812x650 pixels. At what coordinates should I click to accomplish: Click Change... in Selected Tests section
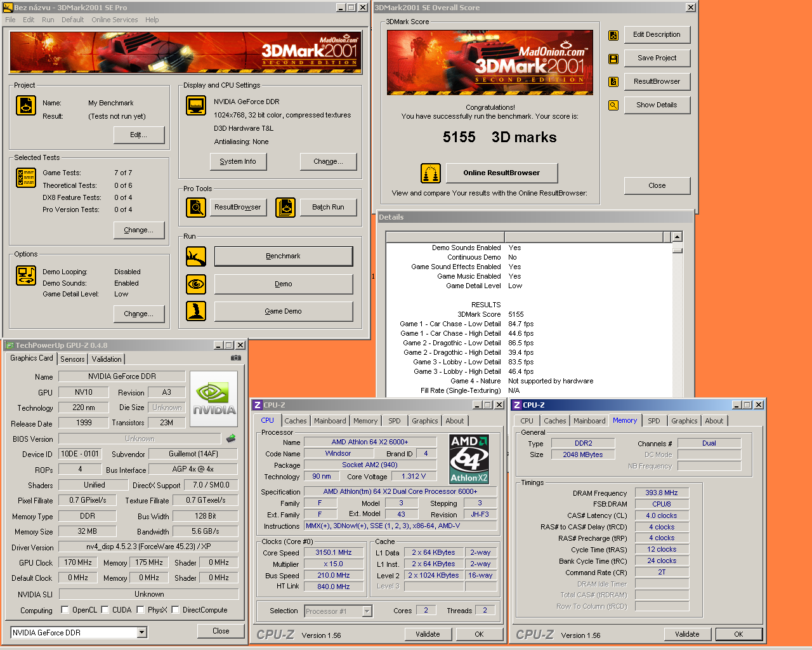[139, 230]
